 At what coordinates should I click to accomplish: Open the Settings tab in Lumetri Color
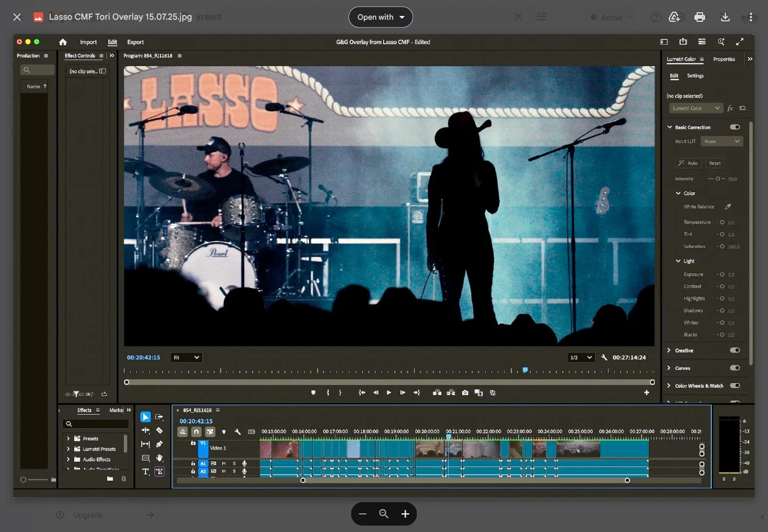695,76
